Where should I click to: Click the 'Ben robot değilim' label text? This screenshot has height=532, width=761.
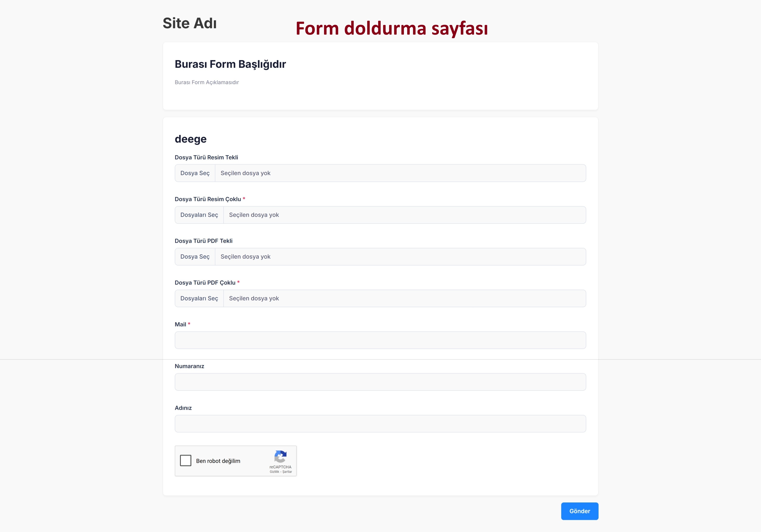(218, 461)
